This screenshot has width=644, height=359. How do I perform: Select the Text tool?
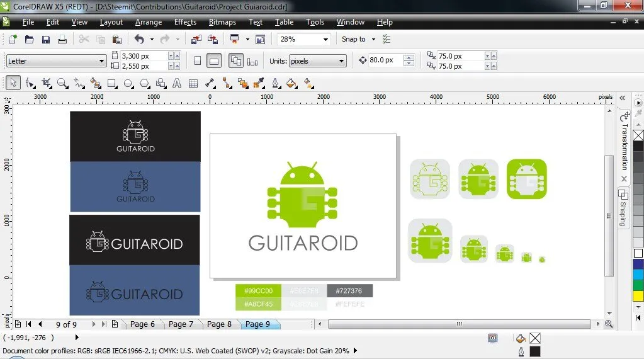pos(177,83)
